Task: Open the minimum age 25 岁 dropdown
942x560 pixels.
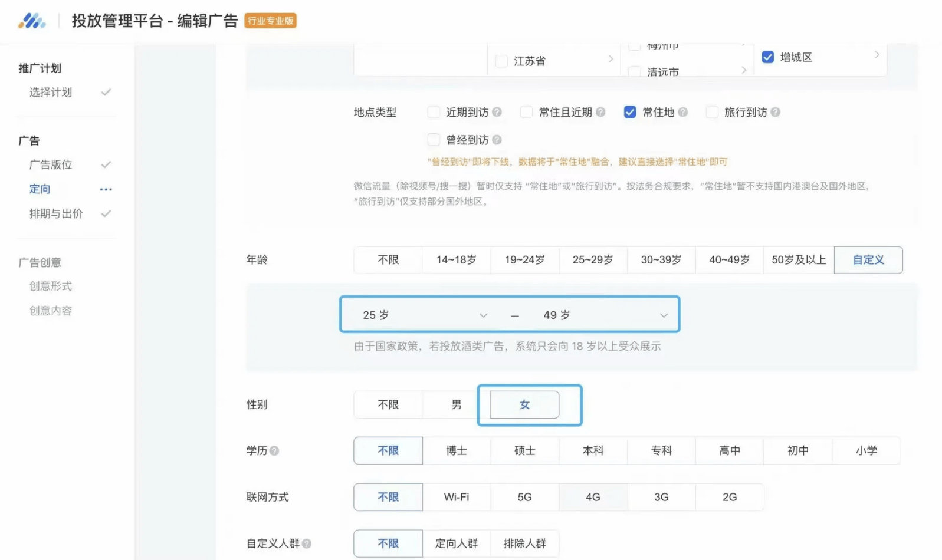Action: coord(425,315)
